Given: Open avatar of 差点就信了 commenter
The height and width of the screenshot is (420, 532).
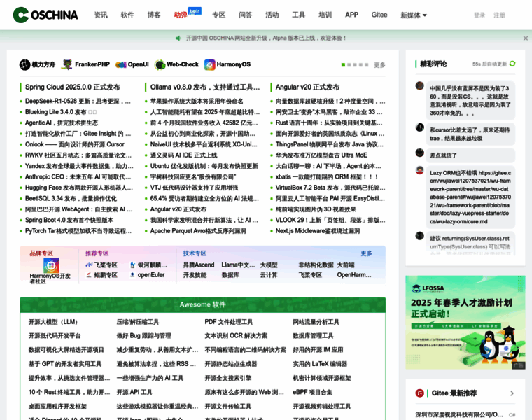Looking at the screenshot, I should pyautogui.click(x=420, y=153).
